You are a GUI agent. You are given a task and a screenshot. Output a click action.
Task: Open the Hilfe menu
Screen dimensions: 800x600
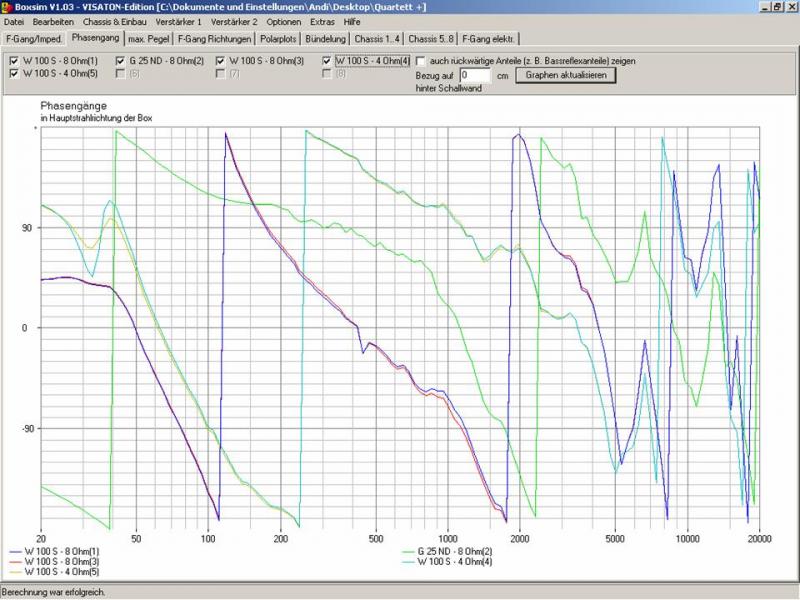pos(352,21)
